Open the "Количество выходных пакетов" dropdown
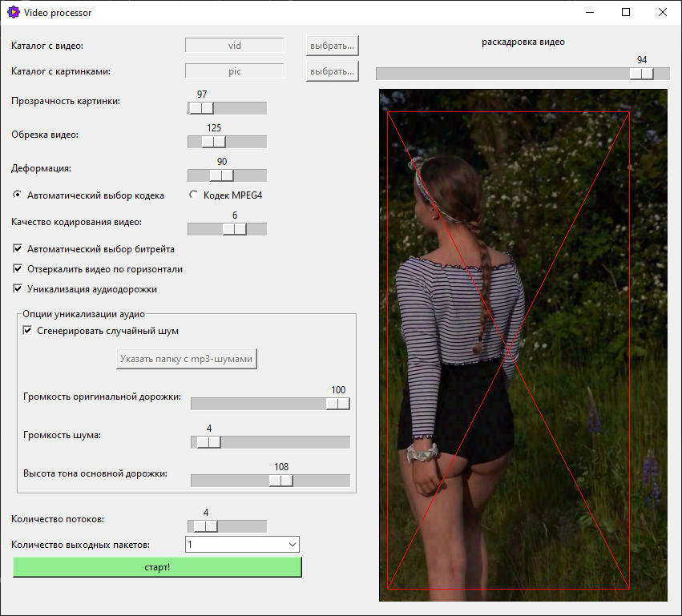This screenshot has width=682, height=616. tap(242, 545)
